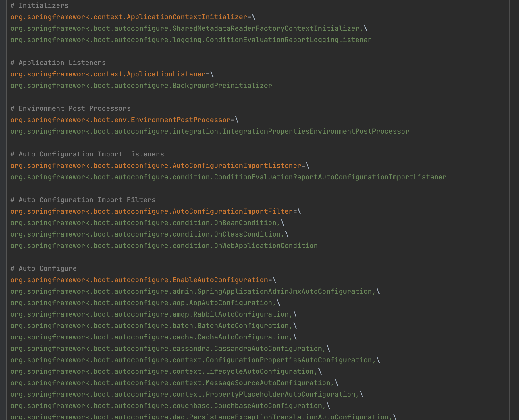Place cursor on '# Auto Configure' comment
The width and height of the screenshot is (519, 420).
[43, 269]
